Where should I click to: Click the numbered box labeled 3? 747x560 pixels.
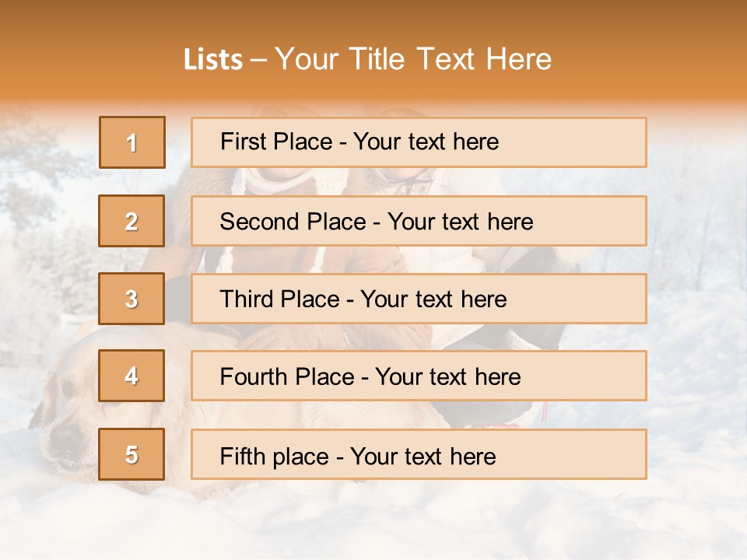pos(132,299)
